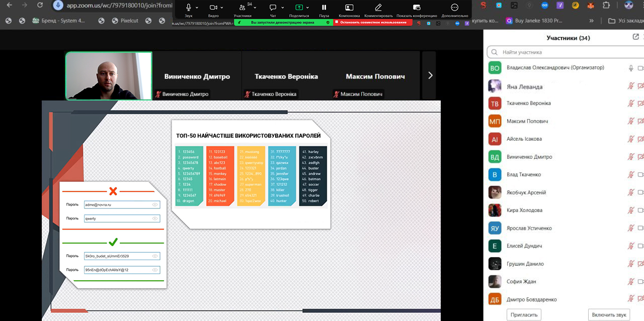
Task: Click the Видео camera icon
Action: coord(213,8)
